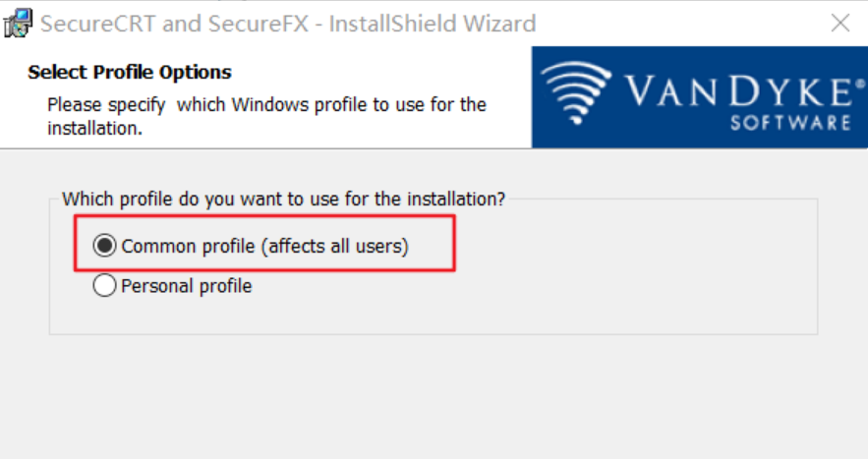Click the word "installation." in the header description

pos(94,127)
